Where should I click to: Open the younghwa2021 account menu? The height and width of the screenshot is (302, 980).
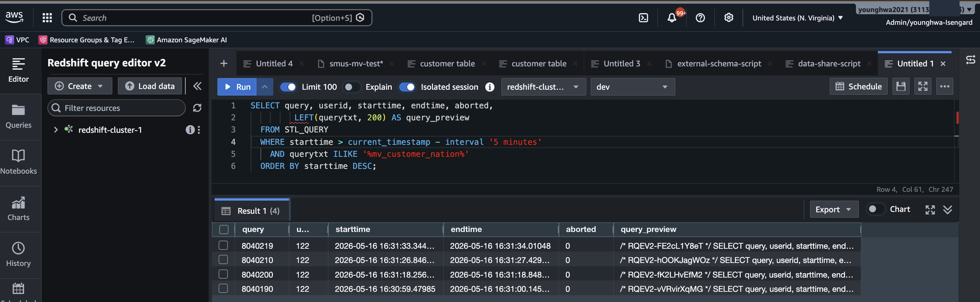coord(916,9)
